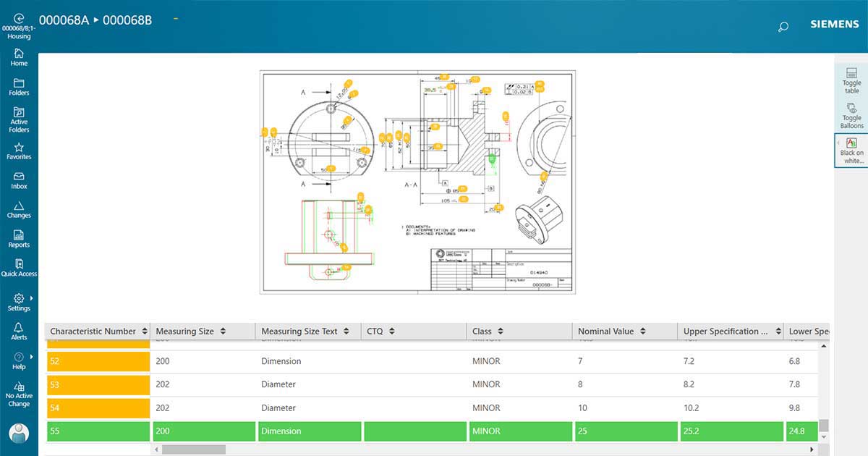The width and height of the screenshot is (868, 456).
Task: Open Folders in the left sidebar
Action: [x=19, y=83]
